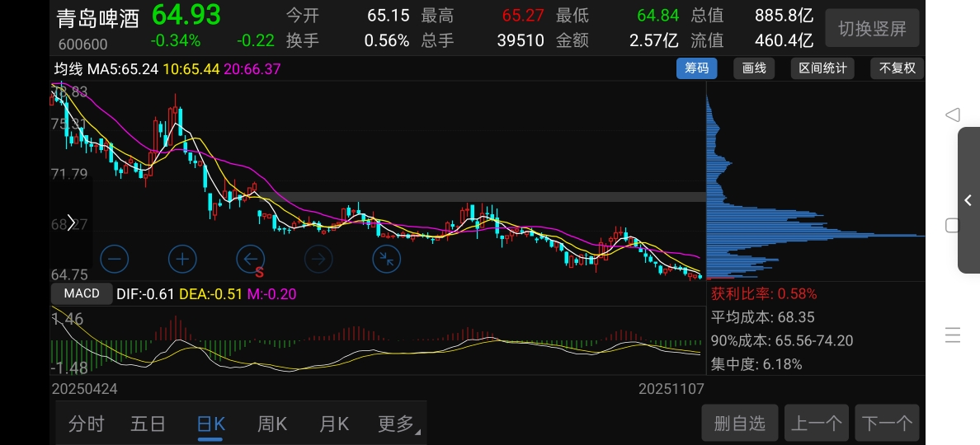Open 区间统计 range statistics
Screen dimensions: 980x445
click(822, 68)
